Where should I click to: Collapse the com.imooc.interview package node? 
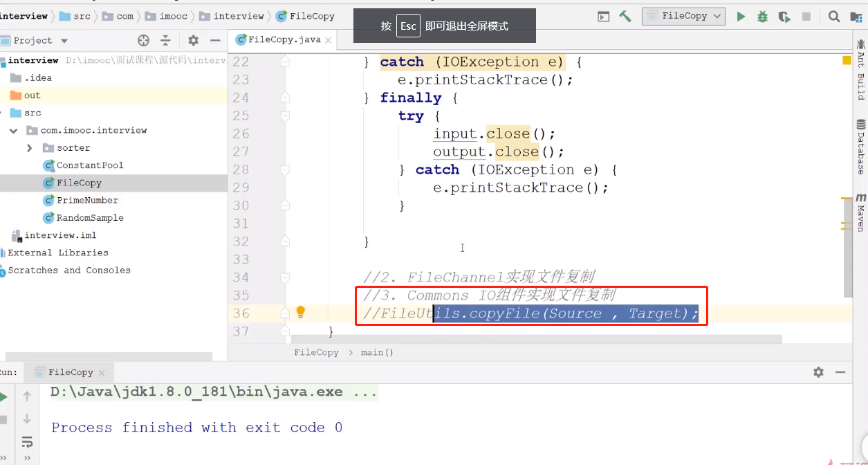pos(13,130)
